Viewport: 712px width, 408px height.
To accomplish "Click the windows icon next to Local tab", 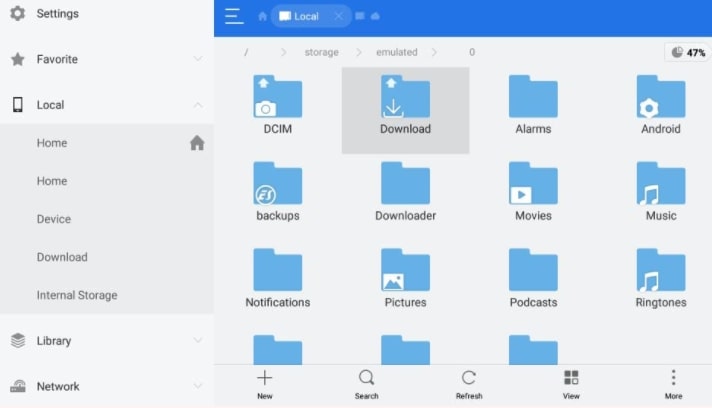I will point(360,16).
